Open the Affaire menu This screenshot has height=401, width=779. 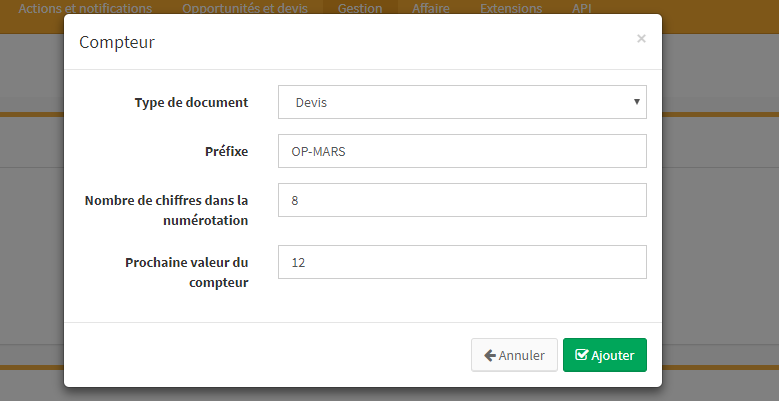pos(431,8)
